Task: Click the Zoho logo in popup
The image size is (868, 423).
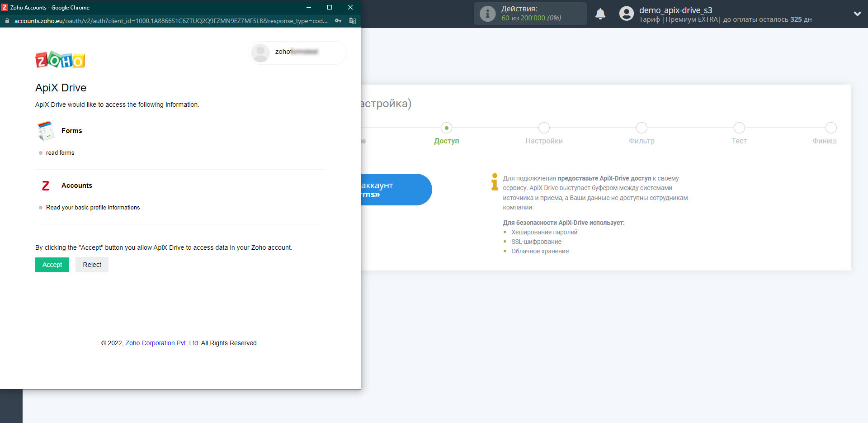Action: [x=60, y=59]
